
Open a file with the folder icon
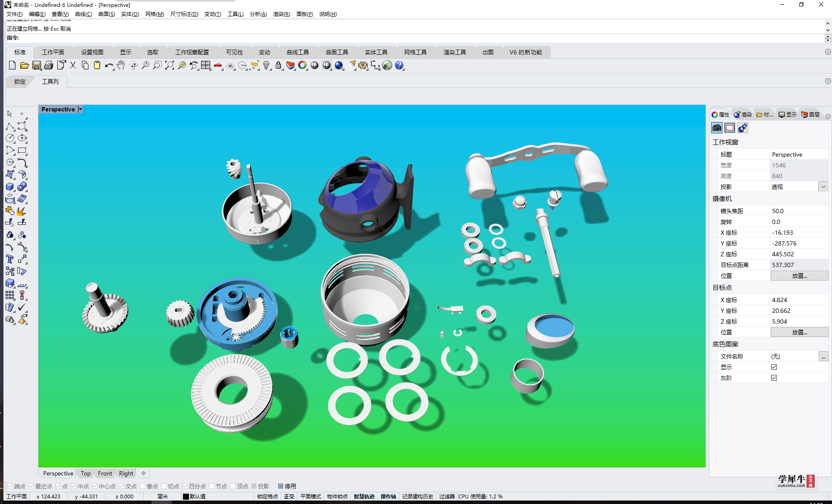click(x=24, y=65)
